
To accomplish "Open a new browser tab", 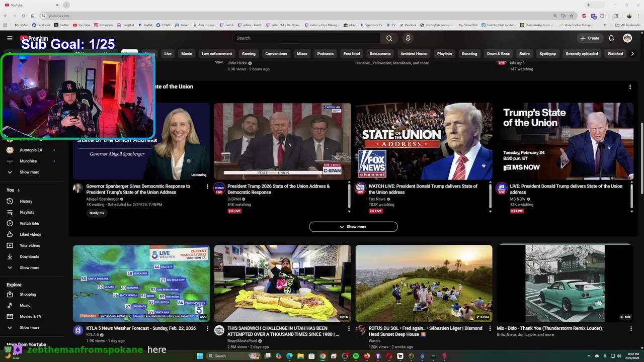I will [66, 5].
